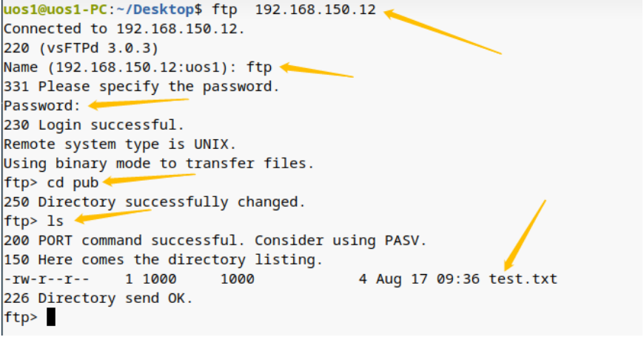Image resolution: width=644 pixels, height=337 pixels.
Task: Click the test.txt filename in the listing
Action: [x=523, y=279]
